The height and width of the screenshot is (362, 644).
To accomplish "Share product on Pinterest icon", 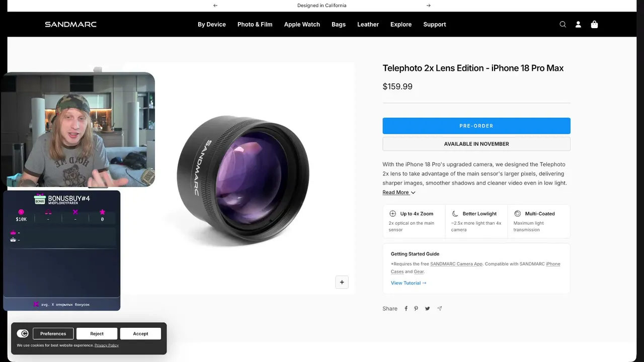I will [416, 309].
